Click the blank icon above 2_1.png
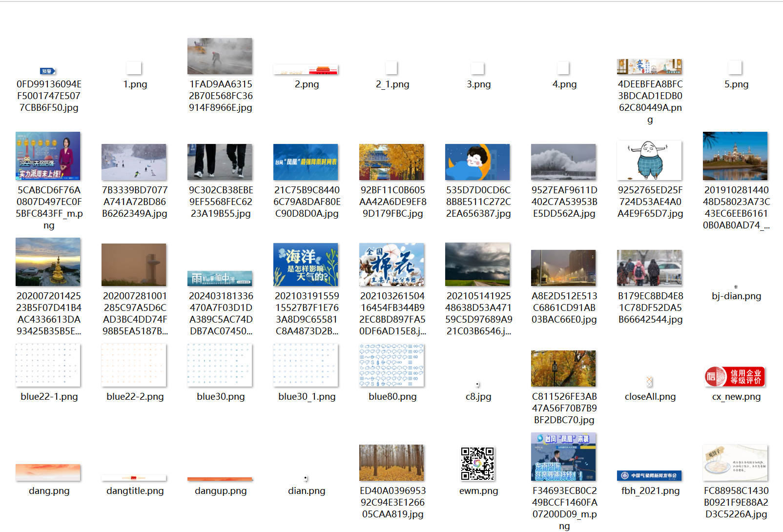This screenshot has height=532, width=783. pos(391,68)
